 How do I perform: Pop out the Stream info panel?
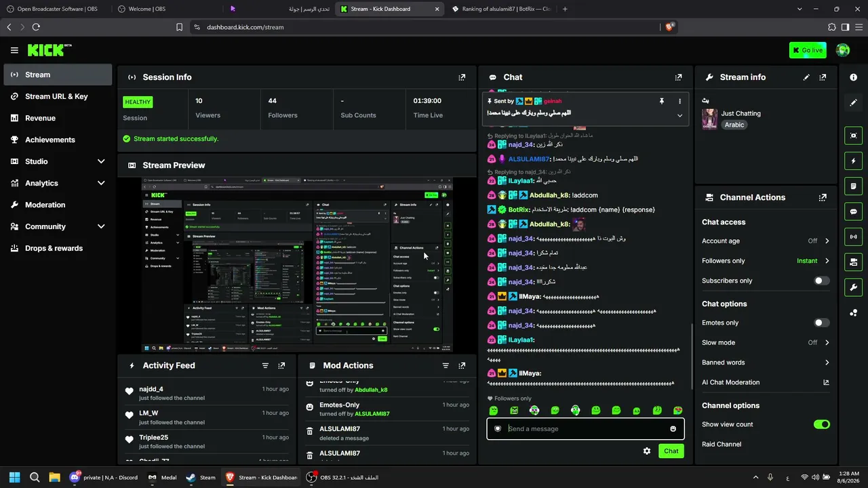(x=823, y=77)
